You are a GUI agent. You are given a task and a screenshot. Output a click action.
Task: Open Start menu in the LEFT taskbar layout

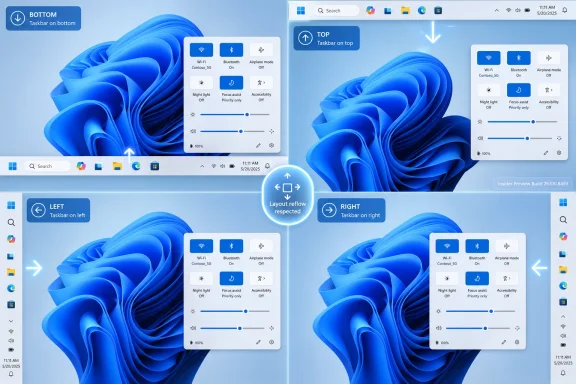pos(11,205)
